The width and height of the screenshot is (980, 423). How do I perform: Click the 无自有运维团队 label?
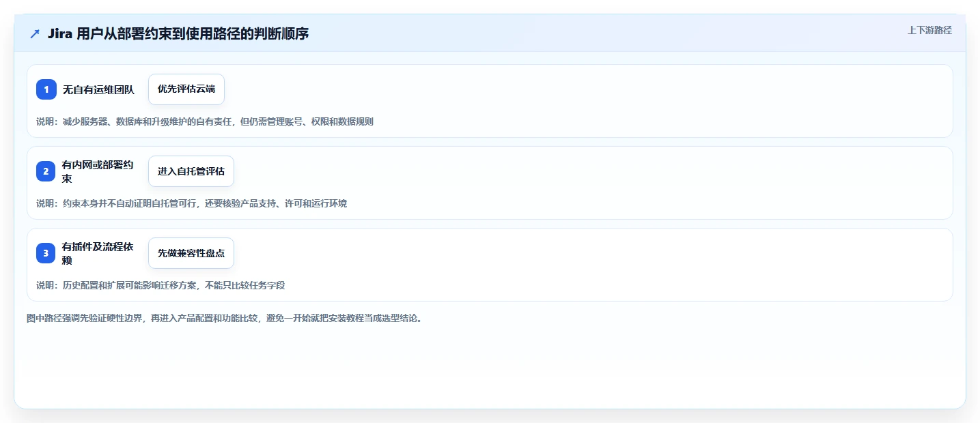(98, 89)
